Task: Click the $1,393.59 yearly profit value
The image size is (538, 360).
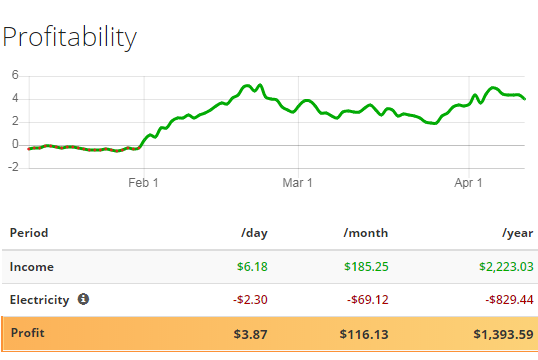Action: (503, 334)
